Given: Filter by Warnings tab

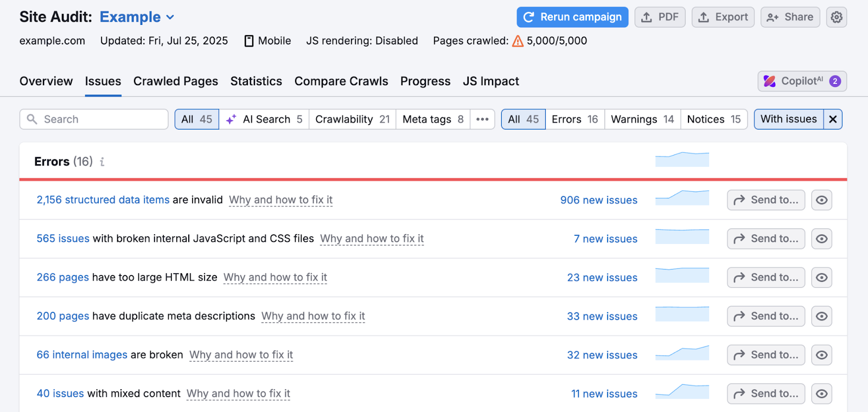Looking at the screenshot, I should click(x=642, y=119).
